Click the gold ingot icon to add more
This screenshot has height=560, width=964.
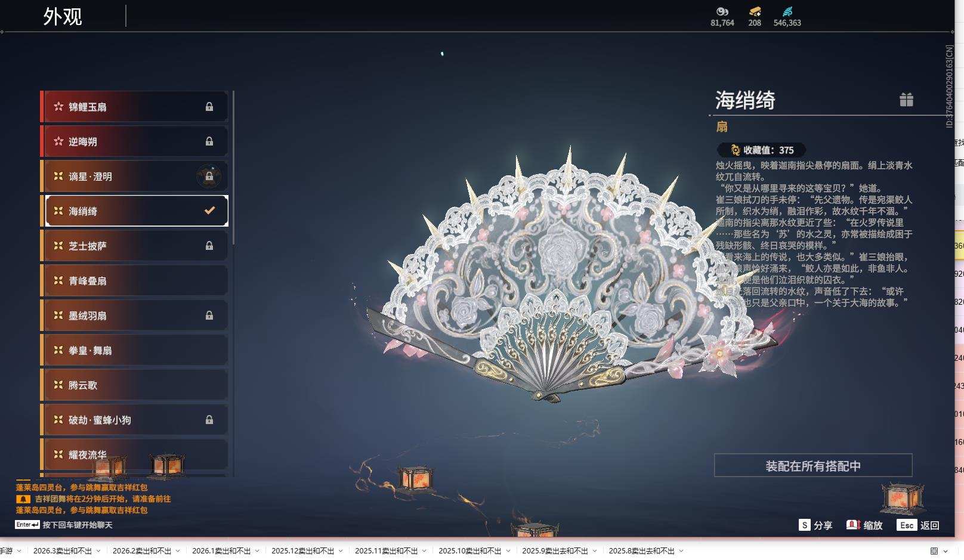[753, 11]
